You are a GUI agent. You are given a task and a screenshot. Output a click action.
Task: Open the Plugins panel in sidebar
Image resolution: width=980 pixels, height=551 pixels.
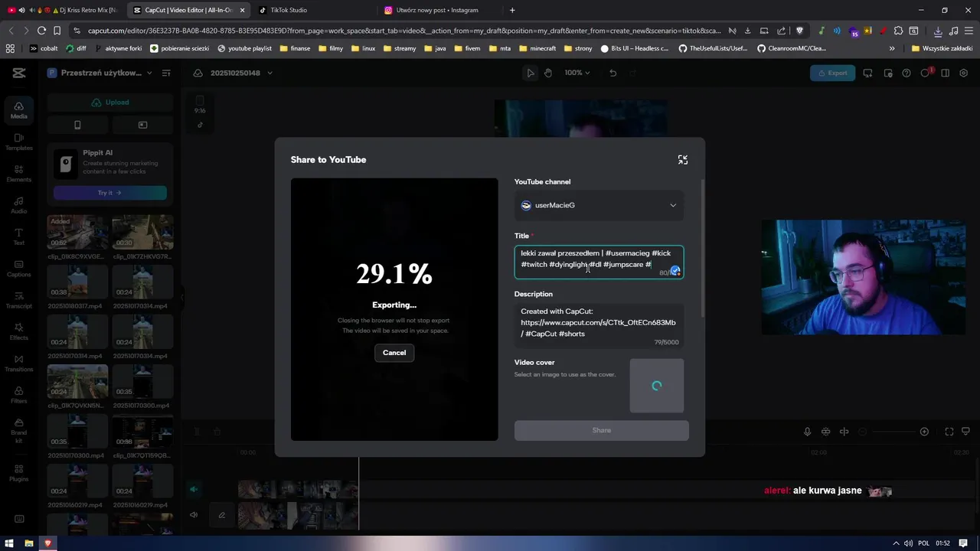coord(19,473)
